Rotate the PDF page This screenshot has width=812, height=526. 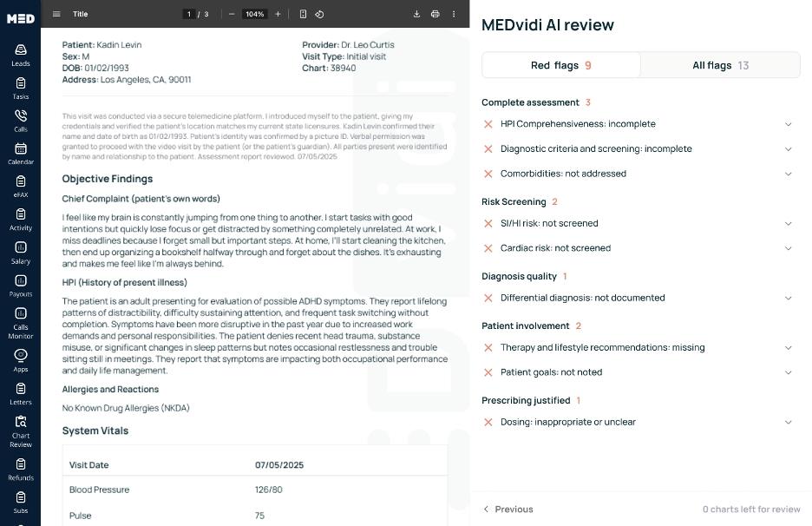coord(319,14)
